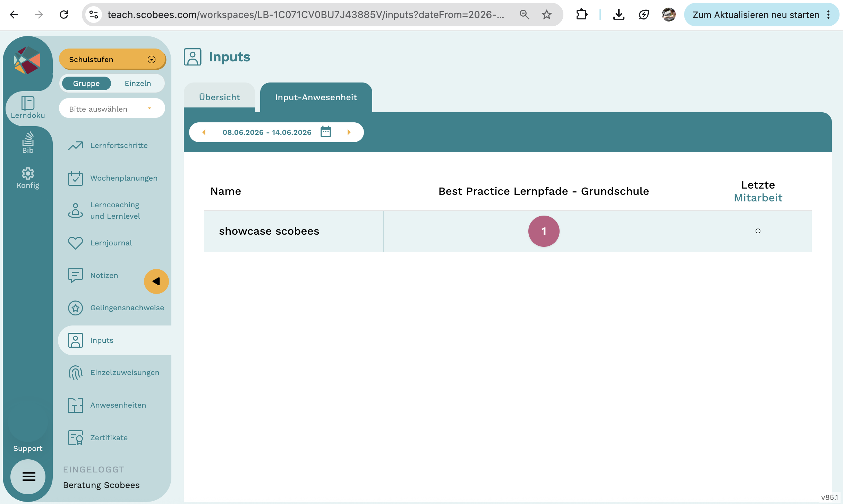Click the Name column header
The width and height of the screenshot is (843, 504).
click(x=225, y=191)
